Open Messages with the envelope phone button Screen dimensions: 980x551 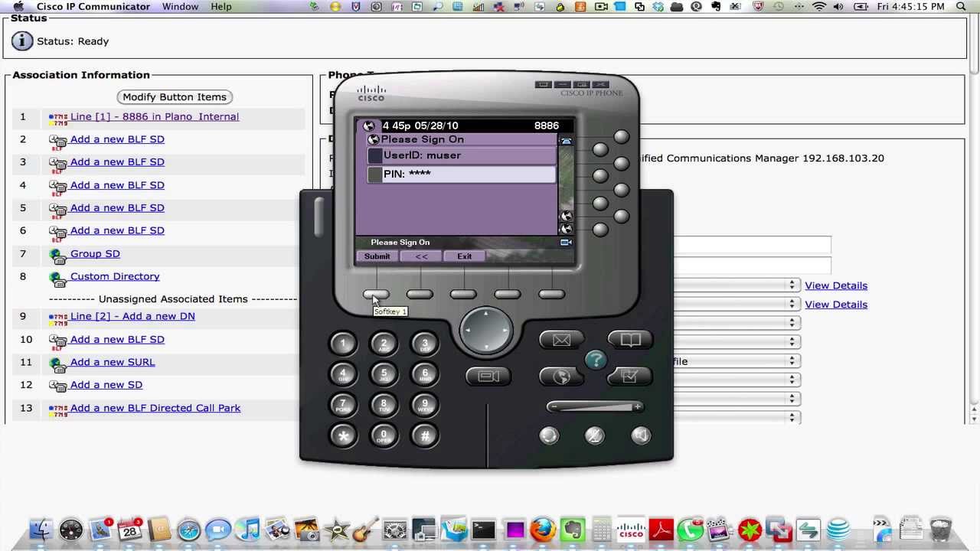tap(561, 340)
